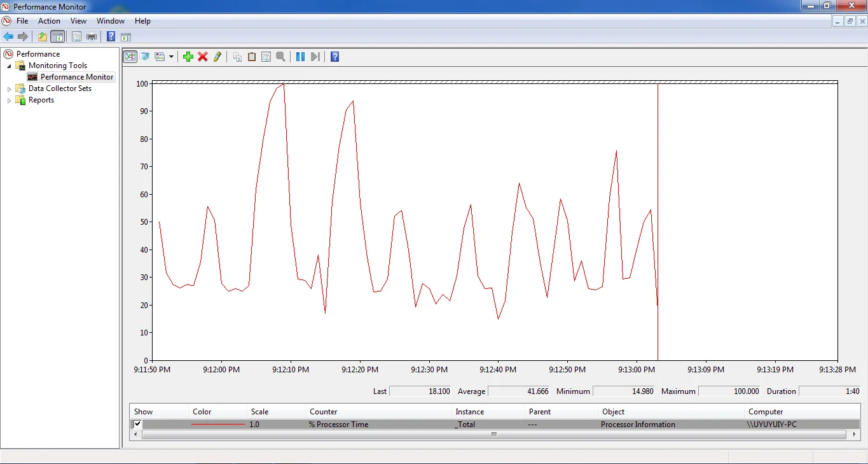This screenshot has width=868, height=464.
Task: Click View Current Activity graph icon
Action: (130, 57)
